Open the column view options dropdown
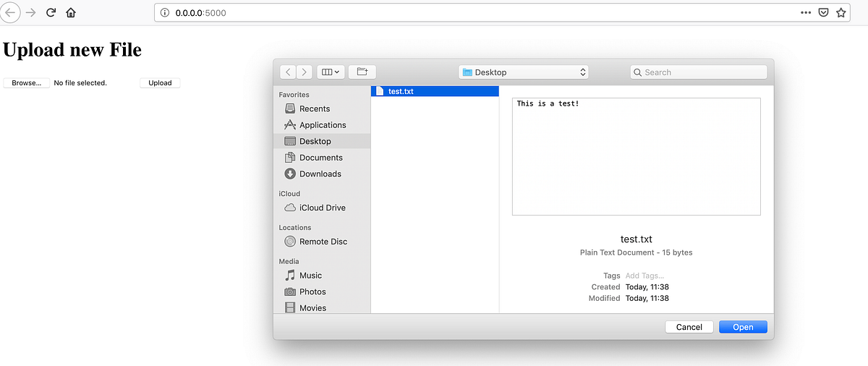This screenshot has height=366, width=868. click(331, 72)
